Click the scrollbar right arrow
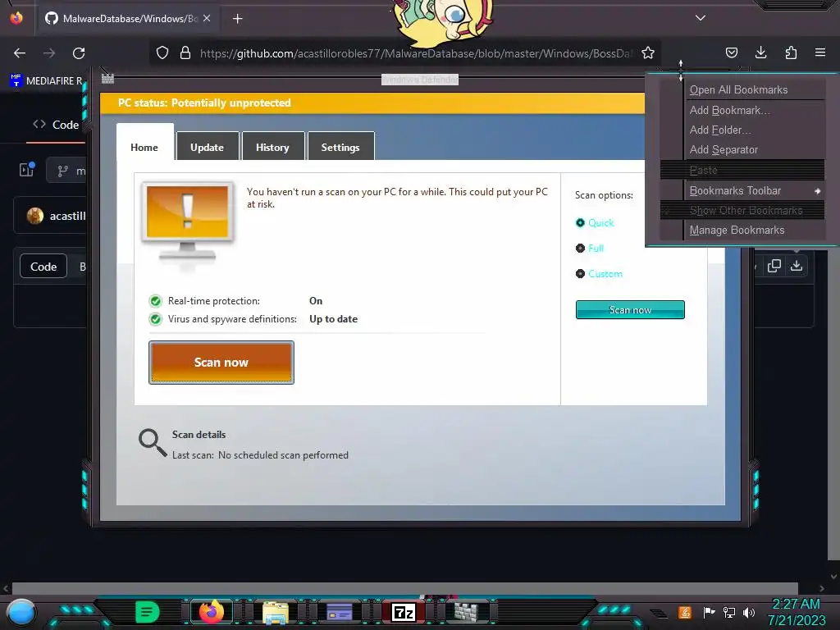The image size is (840, 630). pos(822,588)
